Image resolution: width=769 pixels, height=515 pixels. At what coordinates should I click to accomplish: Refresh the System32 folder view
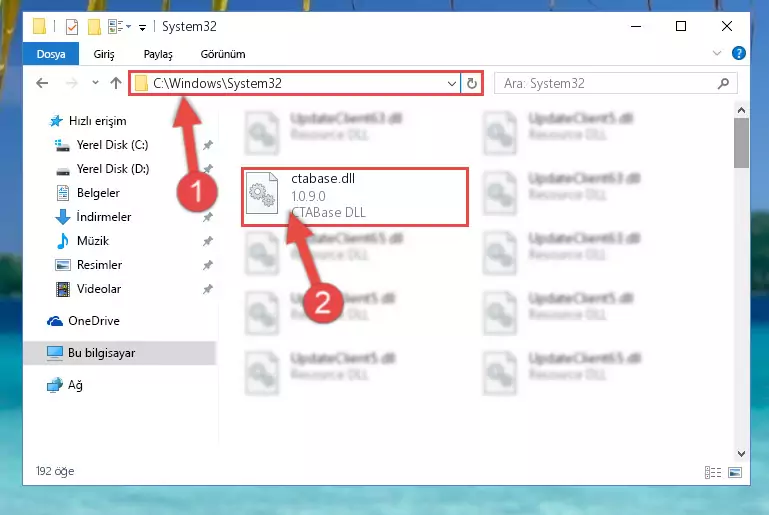pyautogui.click(x=471, y=83)
